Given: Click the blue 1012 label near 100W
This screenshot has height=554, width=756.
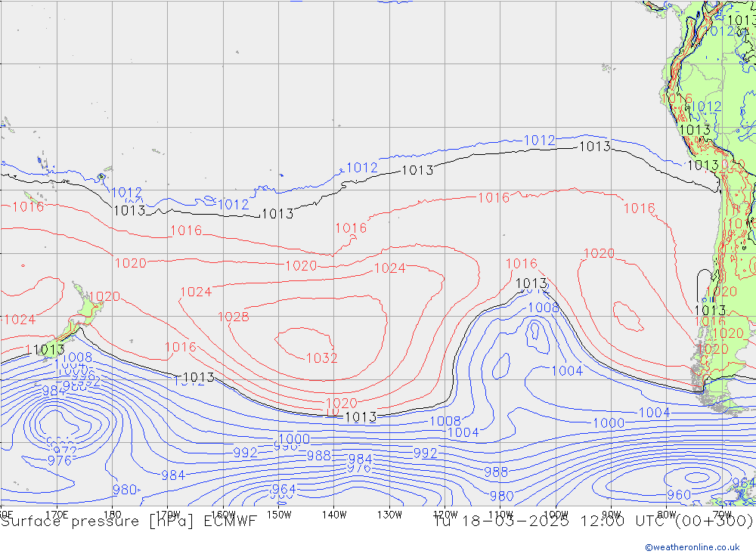Looking at the screenshot, I should point(540,141).
